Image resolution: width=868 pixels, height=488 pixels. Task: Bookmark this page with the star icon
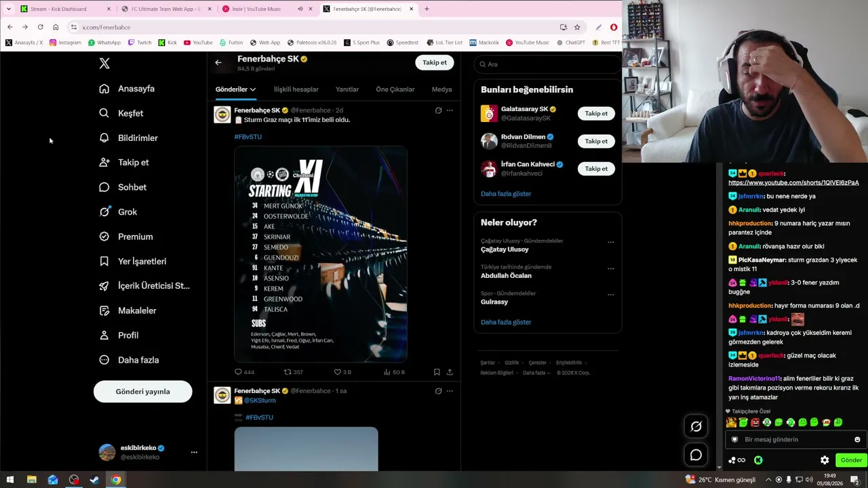point(577,27)
